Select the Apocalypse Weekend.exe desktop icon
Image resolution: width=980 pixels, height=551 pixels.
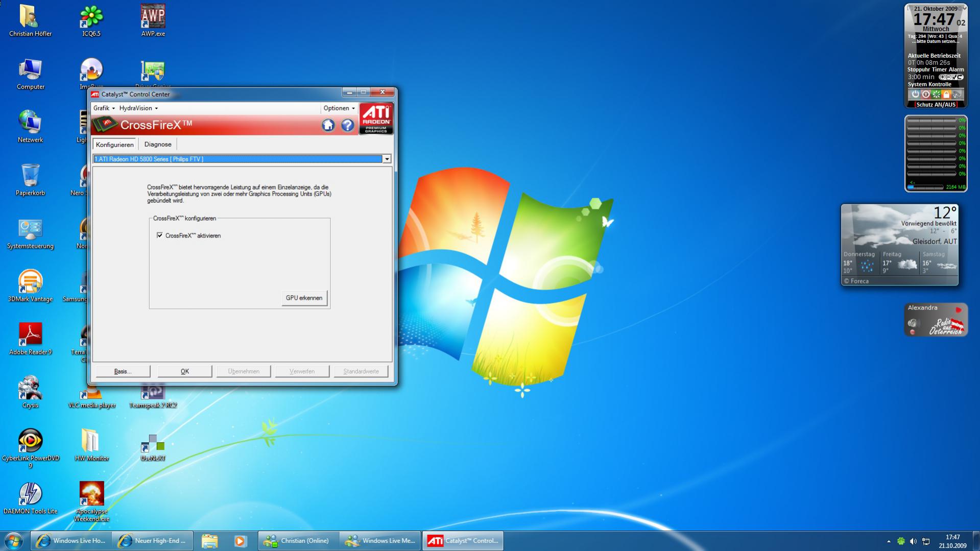91,501
